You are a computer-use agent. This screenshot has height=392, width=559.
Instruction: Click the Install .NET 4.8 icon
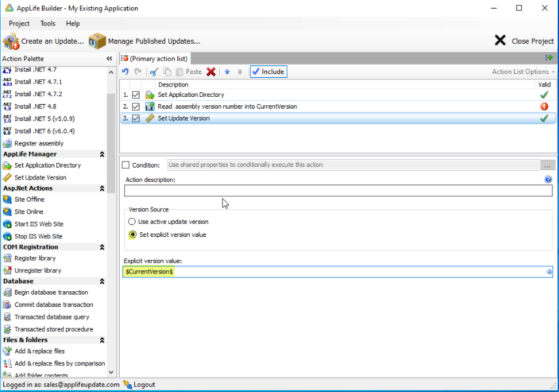(7, 106)
